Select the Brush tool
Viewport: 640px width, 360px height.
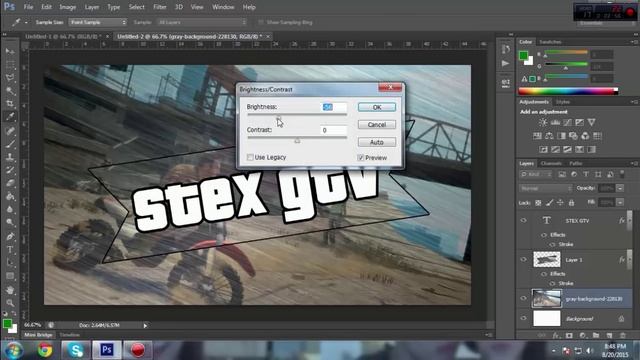tap(10, 144)
